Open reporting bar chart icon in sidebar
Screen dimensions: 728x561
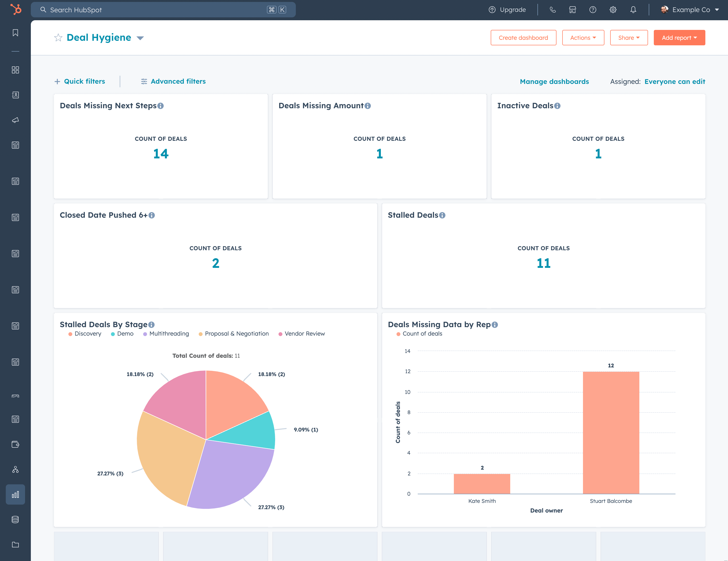click(x=15, y=494)
